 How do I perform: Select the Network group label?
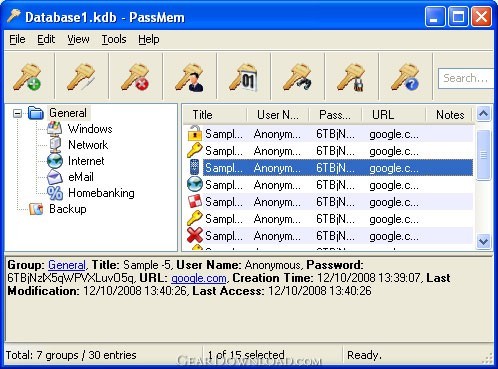click(x=88, y=145)
